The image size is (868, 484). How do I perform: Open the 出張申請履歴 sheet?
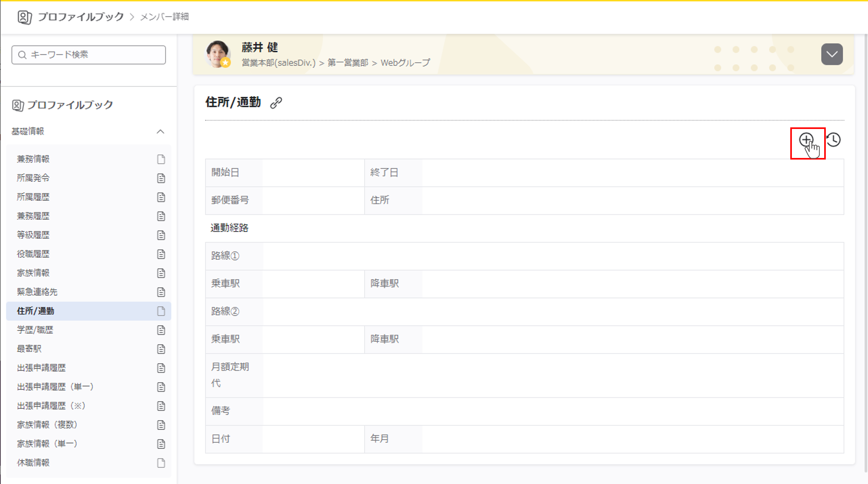[x=89, y=368]
